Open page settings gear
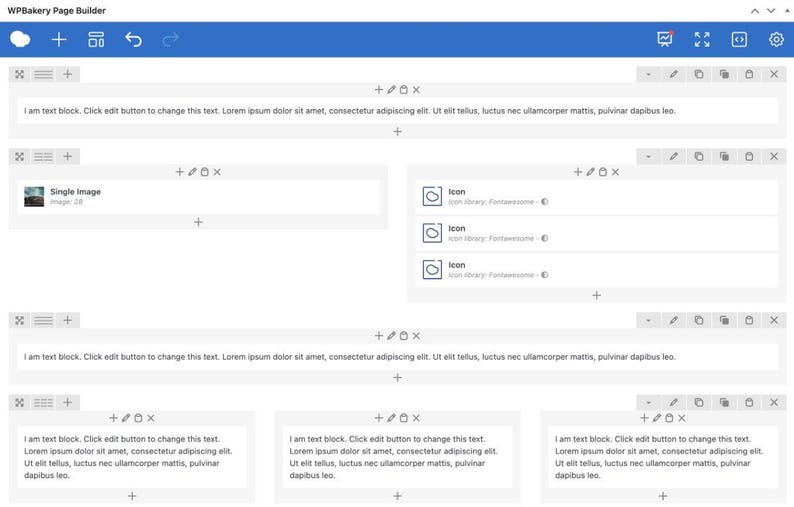This screenshot has height=507, width=794. pos(776,39)
